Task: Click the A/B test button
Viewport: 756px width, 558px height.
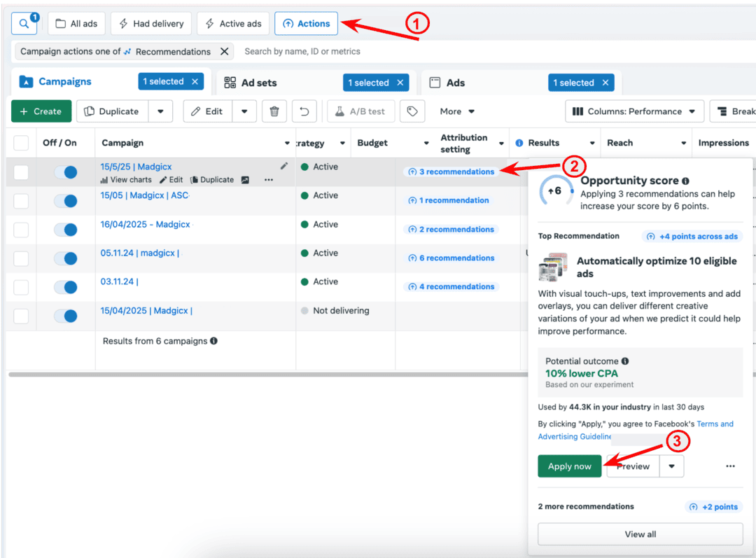Action: (360, 111)
